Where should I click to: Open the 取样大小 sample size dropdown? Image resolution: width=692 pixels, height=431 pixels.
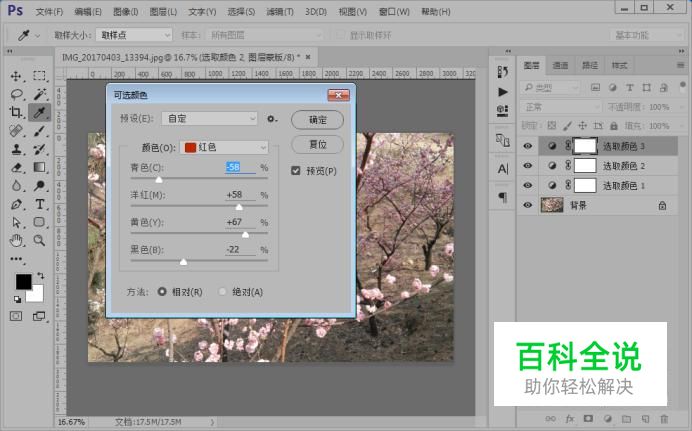pos(134,35)
